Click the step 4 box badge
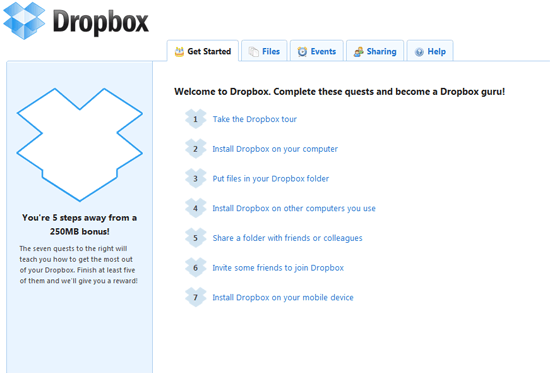The image size is (550, 373). point(195,208)
